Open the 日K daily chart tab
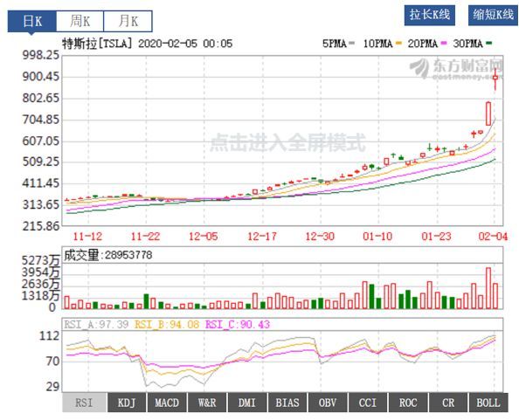 tap(32, 21)
